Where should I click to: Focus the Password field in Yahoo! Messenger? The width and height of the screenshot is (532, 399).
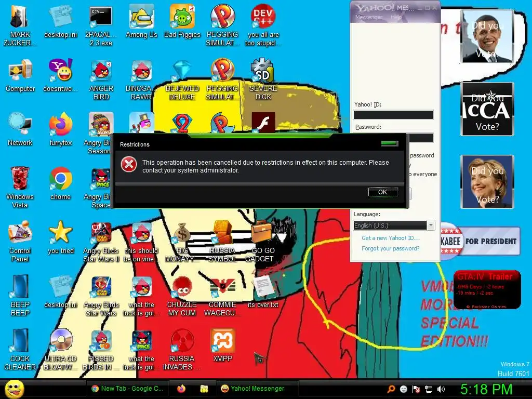[x=421, y=137]
